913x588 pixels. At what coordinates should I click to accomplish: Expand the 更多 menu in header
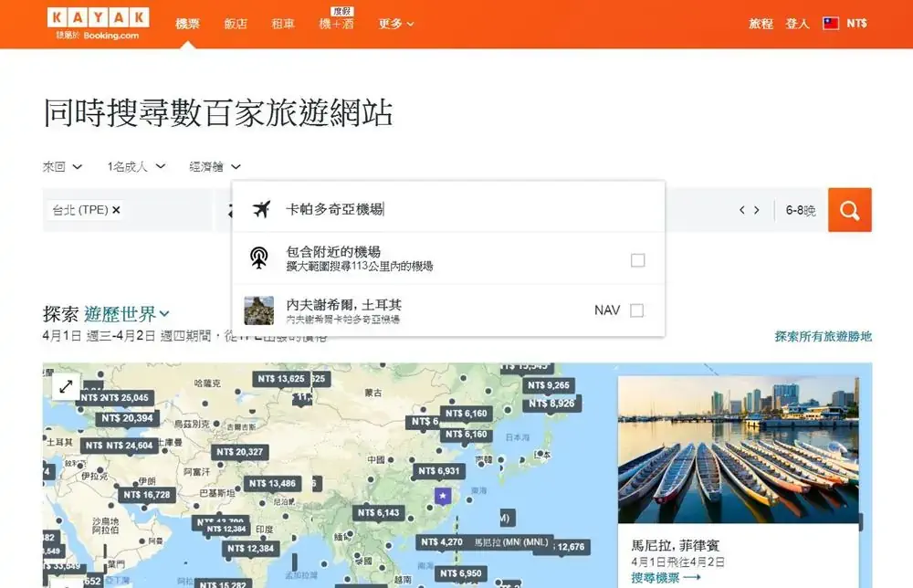point(396,24)
